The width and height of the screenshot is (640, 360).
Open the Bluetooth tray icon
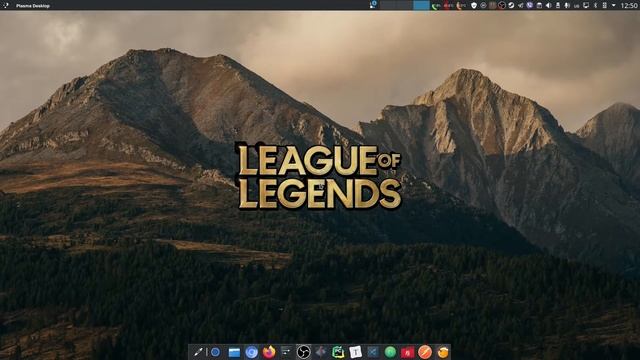click(595, 5)
